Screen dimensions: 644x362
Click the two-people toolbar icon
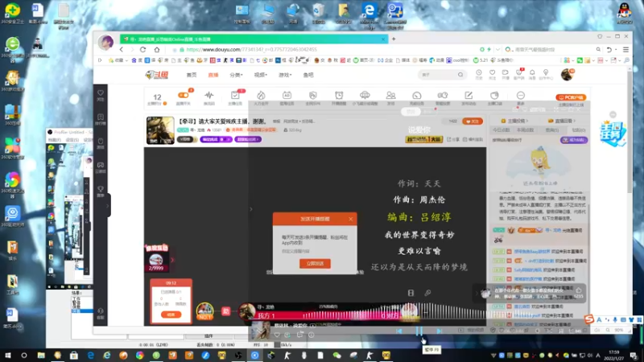coord(390,95)
